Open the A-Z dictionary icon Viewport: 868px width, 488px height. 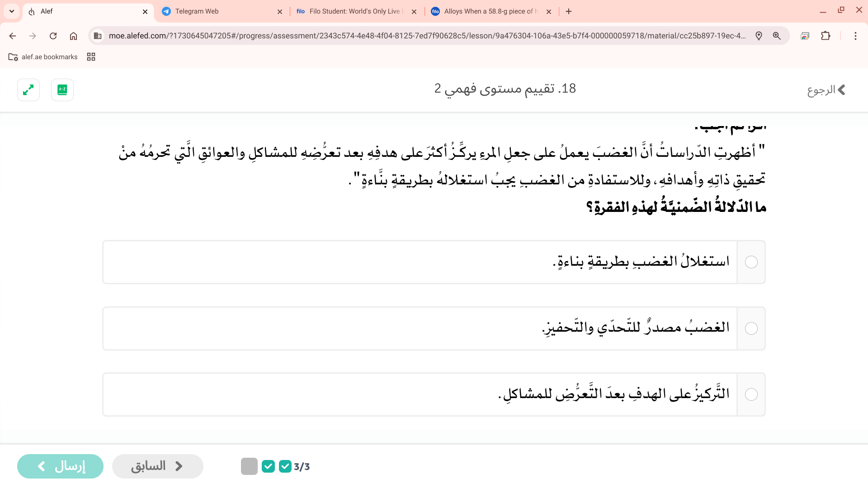(x=62, y=90)
